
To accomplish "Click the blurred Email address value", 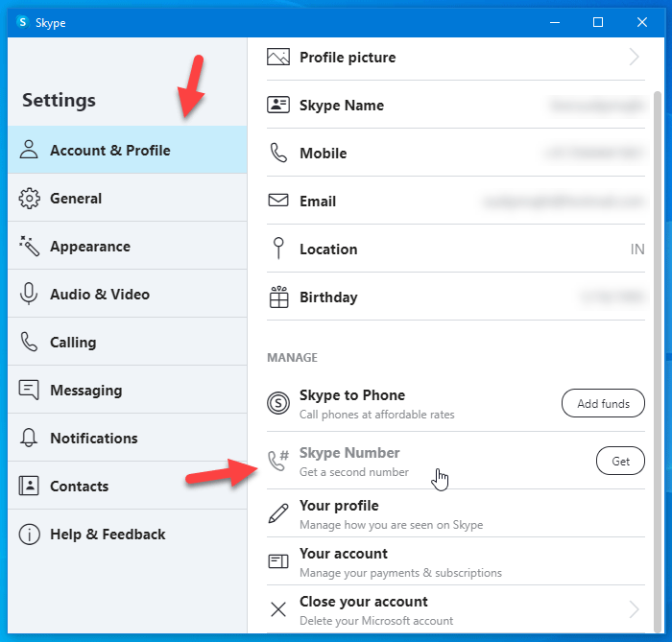I will 564,201.
